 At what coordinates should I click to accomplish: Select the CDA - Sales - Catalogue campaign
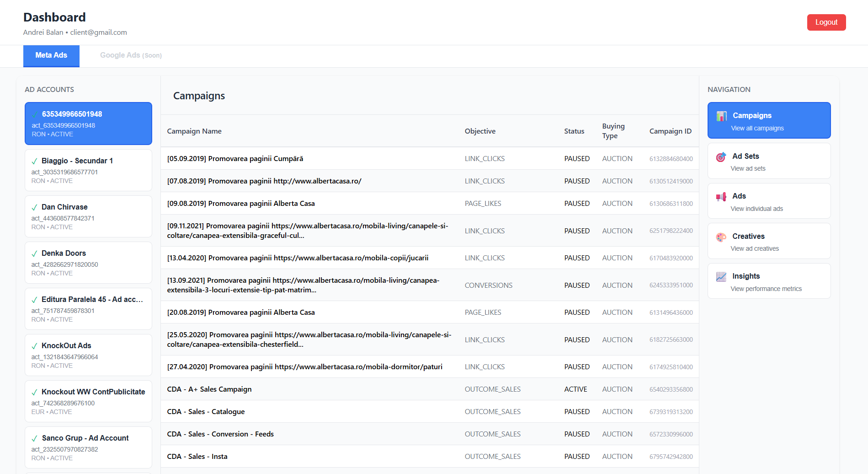(206, 412)
